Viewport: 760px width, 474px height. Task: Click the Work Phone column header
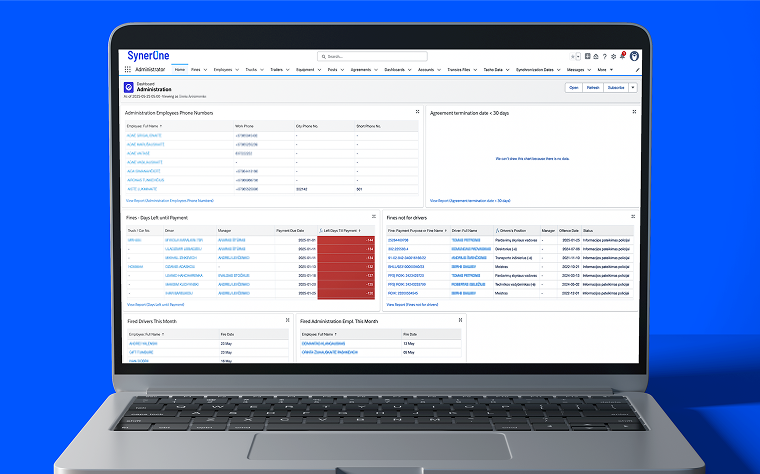[x=244, y=126]
